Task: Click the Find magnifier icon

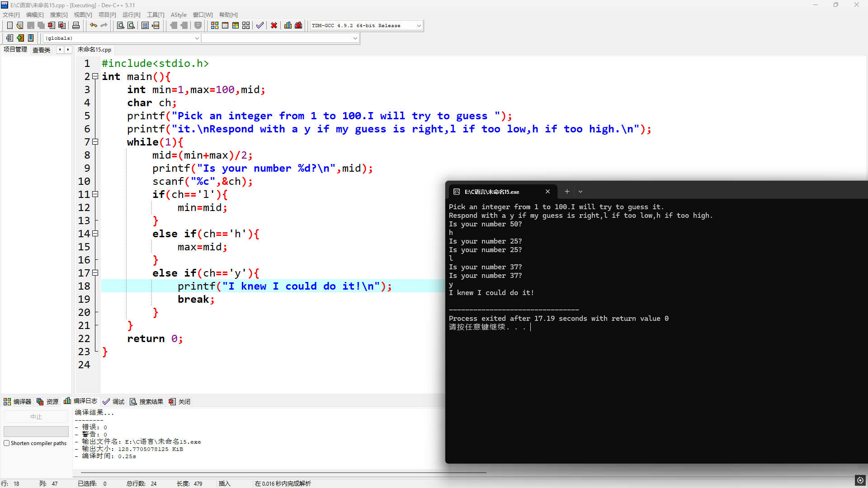Action: pyautogui.click(x=120, y=26)
